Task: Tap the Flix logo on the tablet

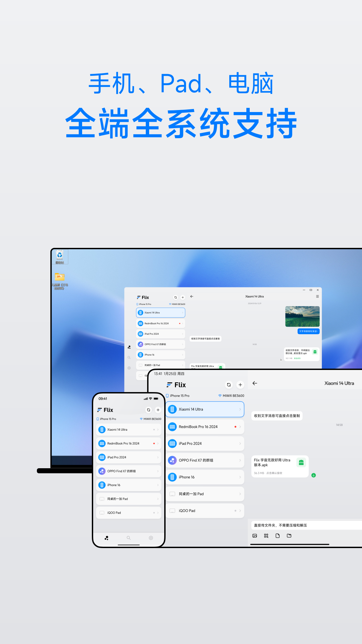Action: [176, 385]
